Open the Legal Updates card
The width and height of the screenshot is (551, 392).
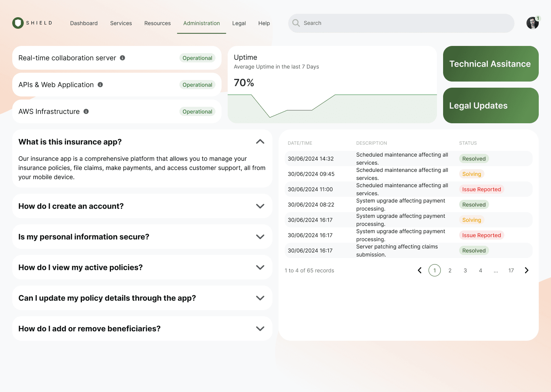tap(491, 105)
